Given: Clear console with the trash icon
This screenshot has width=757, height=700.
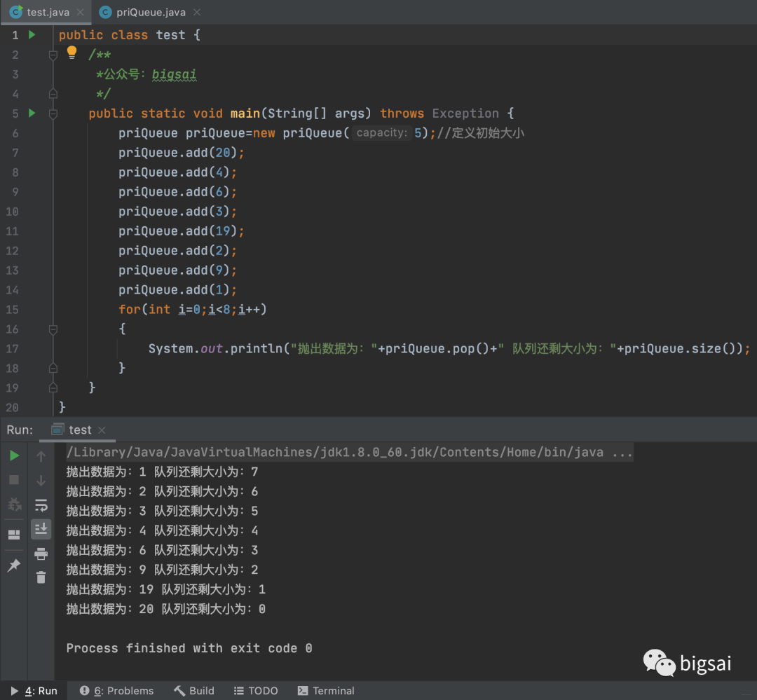Looking at the screenshot, I should [41, 577].
